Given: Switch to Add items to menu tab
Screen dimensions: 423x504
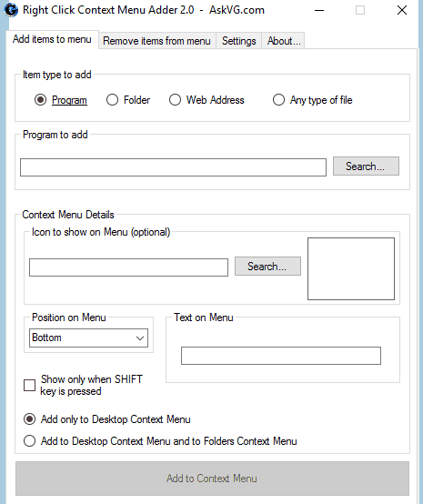Looking at the screenshot, I should click(x=52, y=39).
